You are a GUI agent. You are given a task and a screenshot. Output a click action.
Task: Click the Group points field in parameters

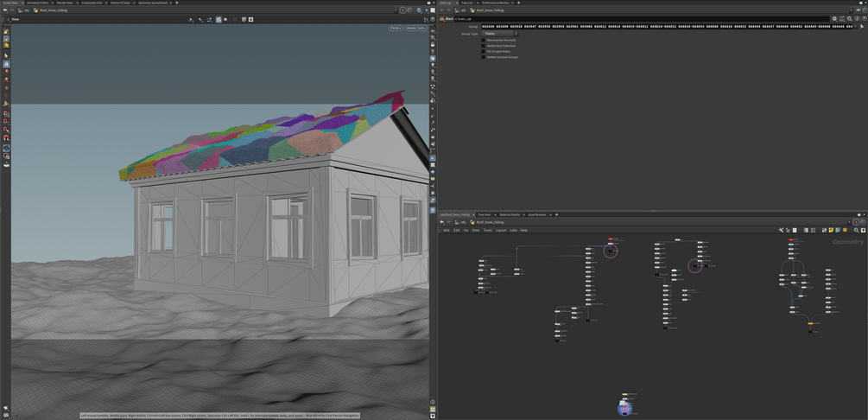(x=667, y=26)
